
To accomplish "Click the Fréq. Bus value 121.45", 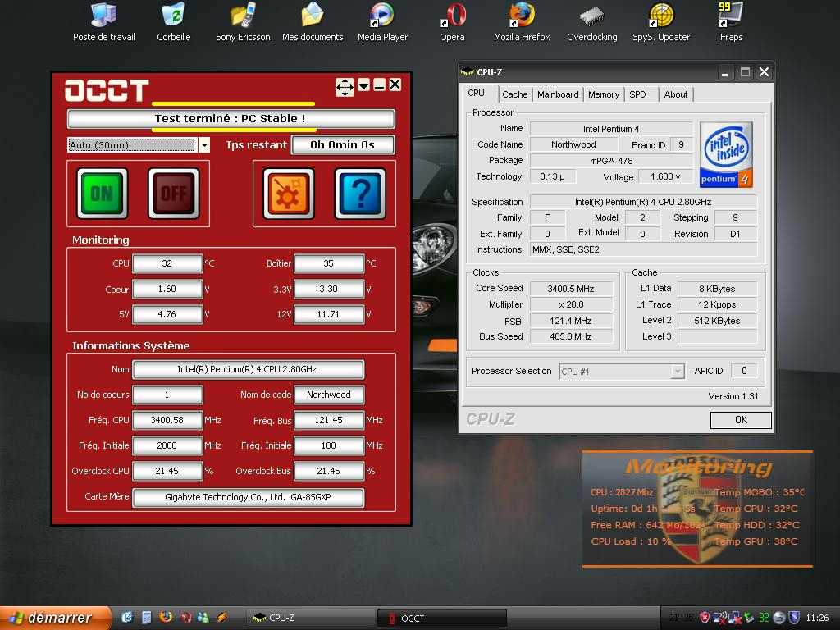I will click(x=329, y=420).
